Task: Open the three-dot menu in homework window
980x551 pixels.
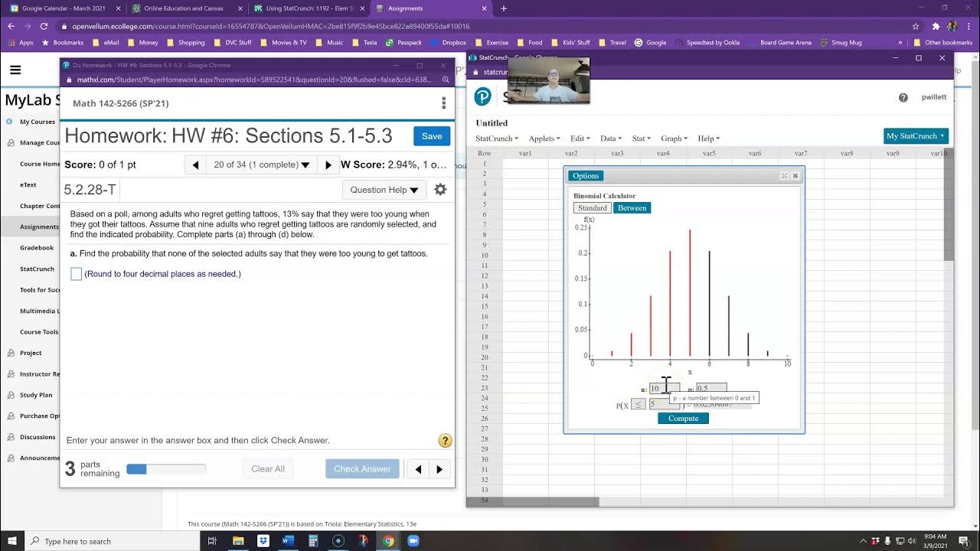Action: tap(443, 103)
